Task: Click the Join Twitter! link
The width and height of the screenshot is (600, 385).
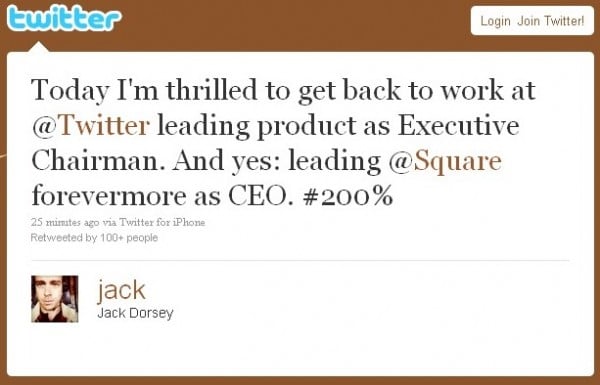Action: pyautogui.click(x=551, y=21)
